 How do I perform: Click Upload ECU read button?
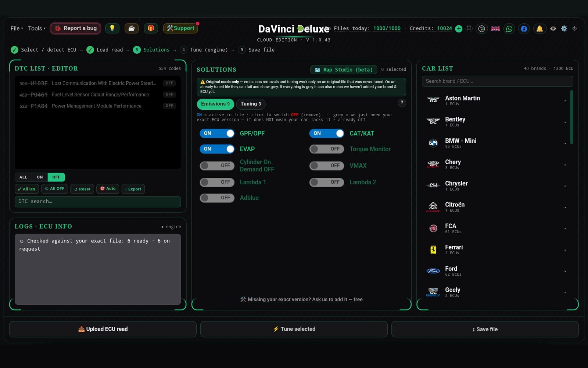pos(103,329)
